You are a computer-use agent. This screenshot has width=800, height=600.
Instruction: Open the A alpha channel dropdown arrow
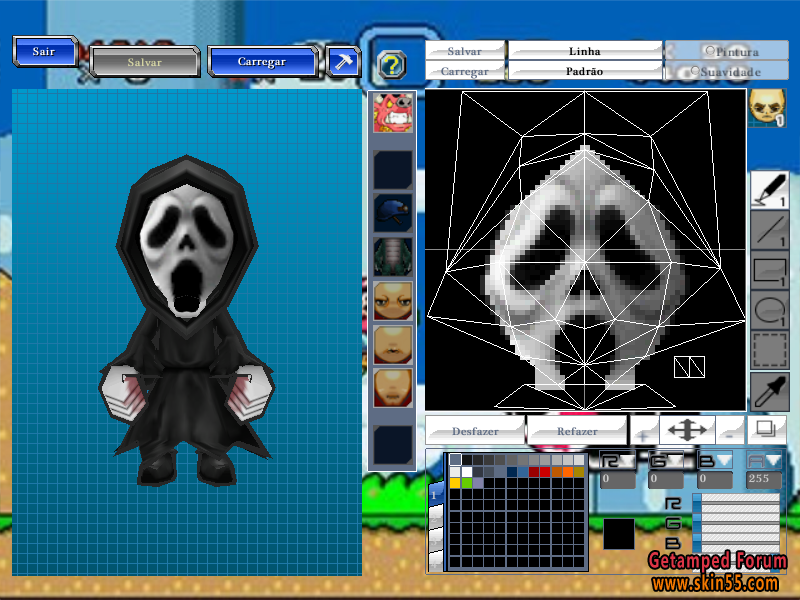click(x=773, y=461)
